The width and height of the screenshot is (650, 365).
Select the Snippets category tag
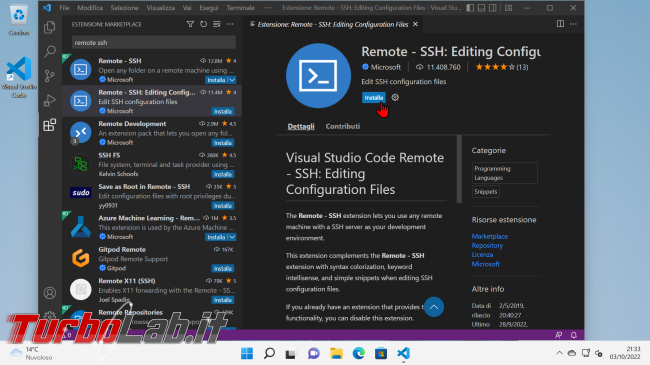[x=485, y=192]
